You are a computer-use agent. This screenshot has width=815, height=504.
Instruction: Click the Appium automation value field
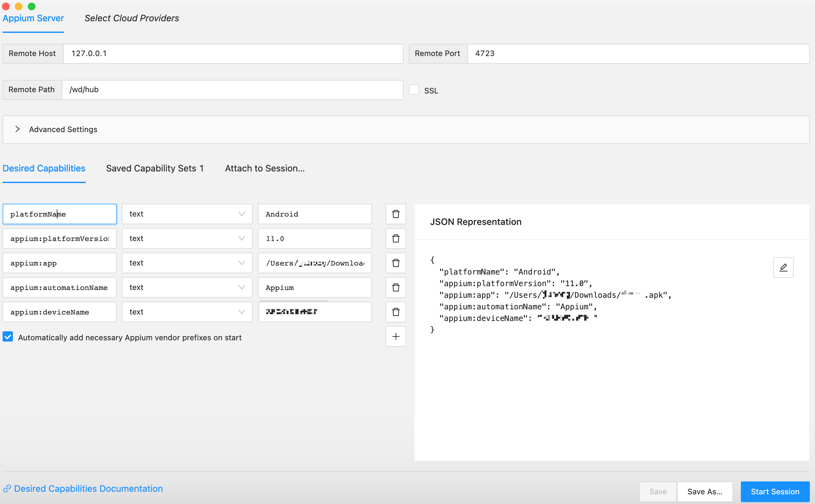(x=315, y=287)
